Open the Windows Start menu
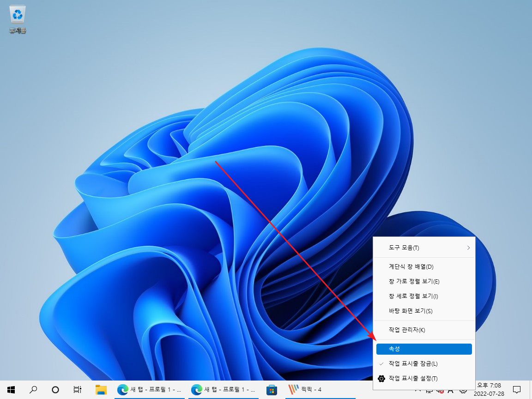Viewport: 532px width, 399px height. click(11, 389)
